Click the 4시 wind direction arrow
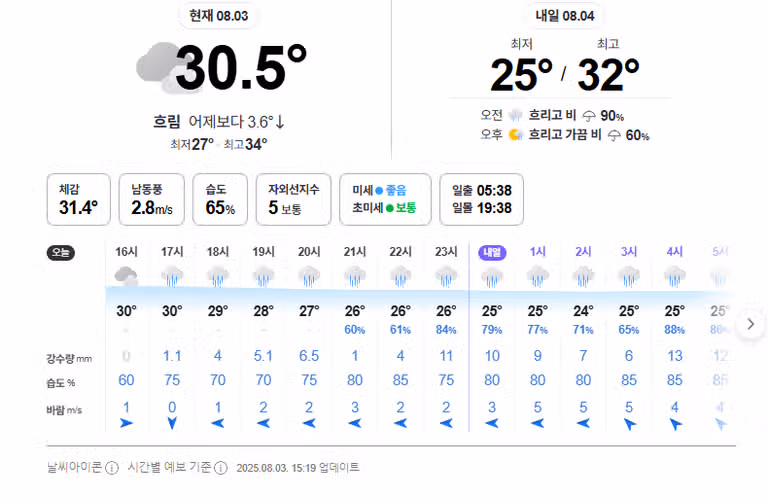This screenshot has width=768, height=502. pos(675,424)
